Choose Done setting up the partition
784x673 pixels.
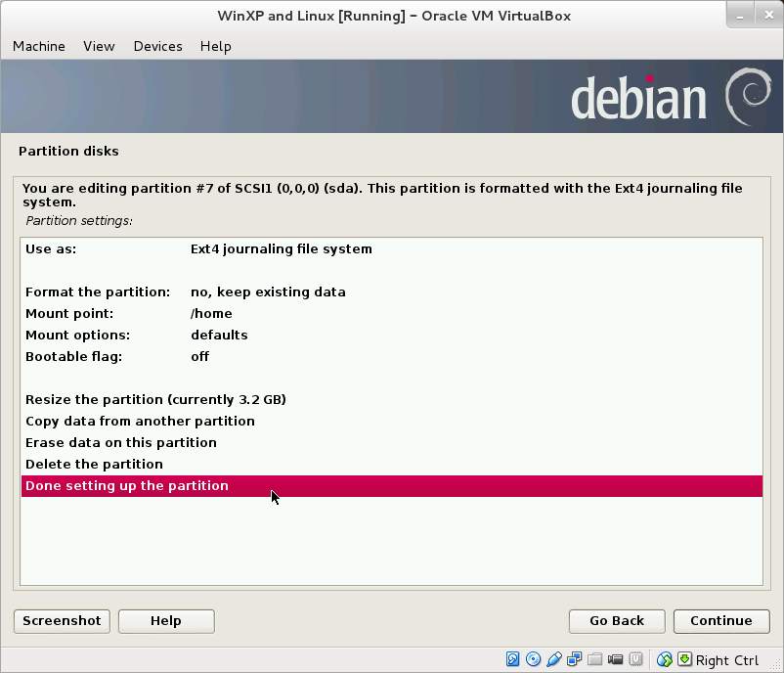[x=126, y=485]
